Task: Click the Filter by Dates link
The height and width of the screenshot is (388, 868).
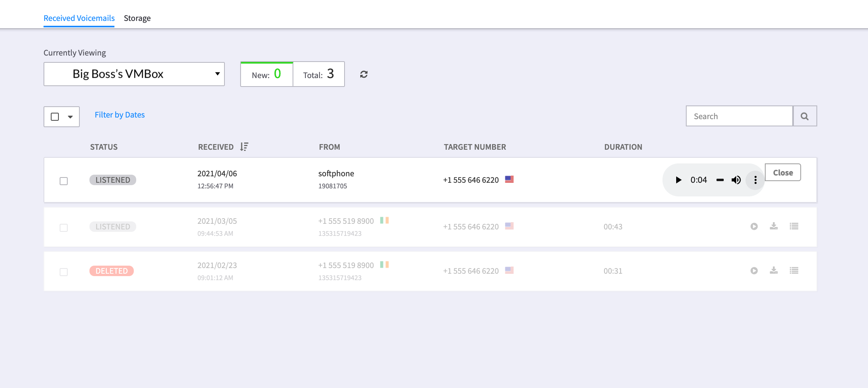Action: pyautogui.click(x=120, y=115)
